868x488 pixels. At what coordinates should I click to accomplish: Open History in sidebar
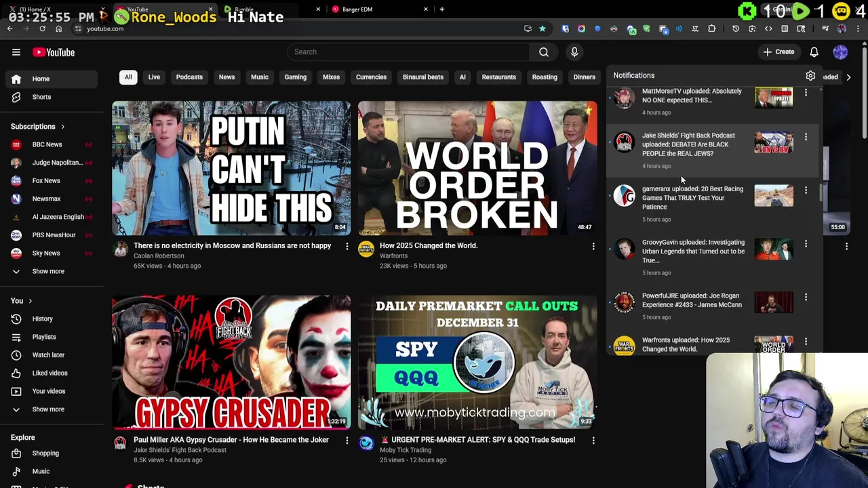[52, 319]
